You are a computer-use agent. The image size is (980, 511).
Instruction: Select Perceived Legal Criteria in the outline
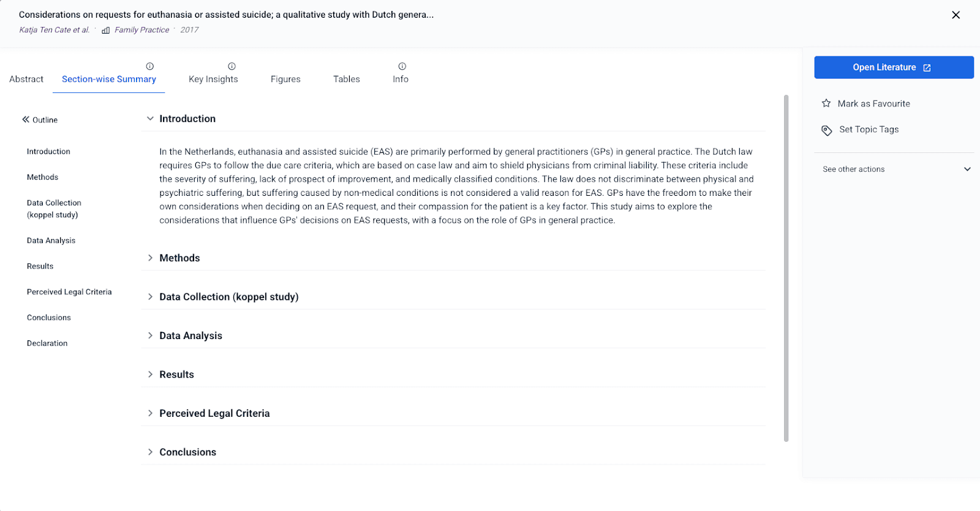point(69,291)
